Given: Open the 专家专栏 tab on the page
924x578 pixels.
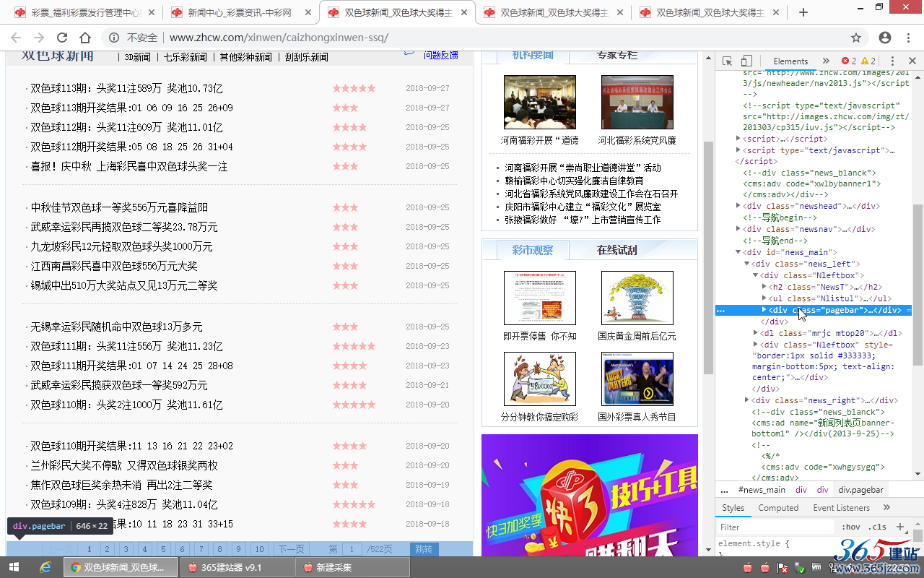Looking at the screenshot, I should (x=617, y=55).
